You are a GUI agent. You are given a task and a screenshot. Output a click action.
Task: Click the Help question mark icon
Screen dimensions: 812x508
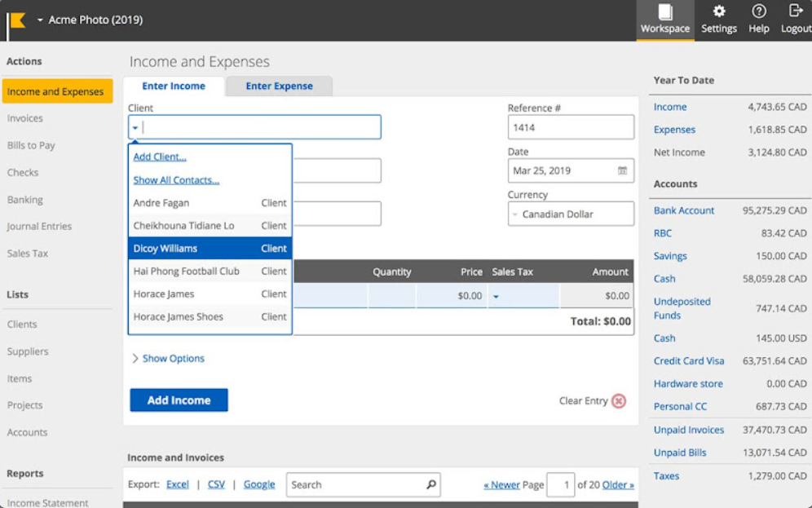[758, 11]
